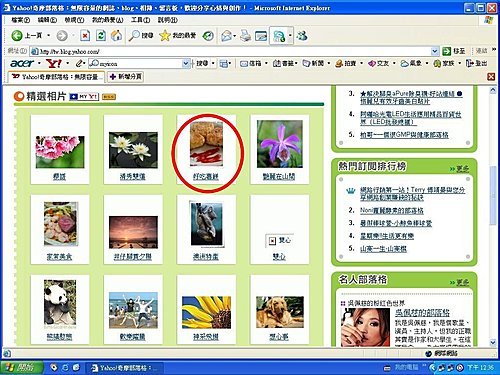Open Favorites with the yellow star icon

pyautogui.click(x=165, y=35)
